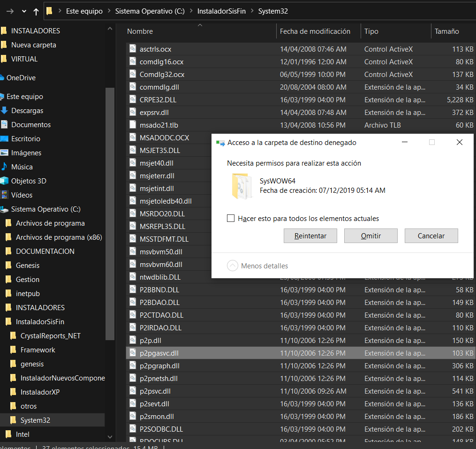Select the InstaladorXP folder in tree
The image size is (476, 449).
(x=40, y=392)
